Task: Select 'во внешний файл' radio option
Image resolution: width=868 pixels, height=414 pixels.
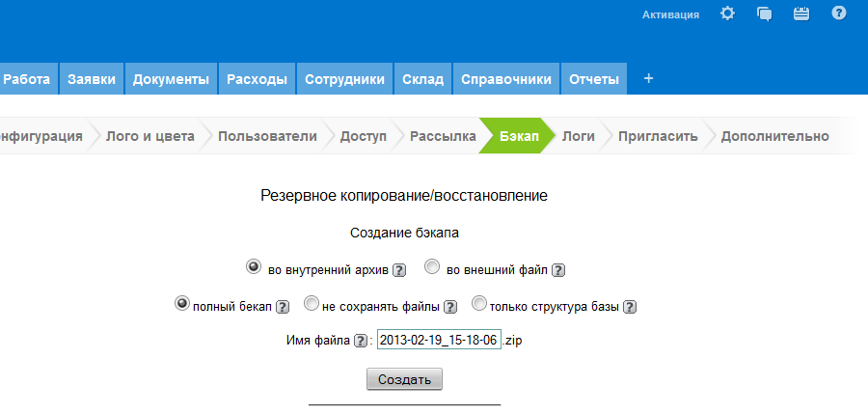Action: (432, 266)
